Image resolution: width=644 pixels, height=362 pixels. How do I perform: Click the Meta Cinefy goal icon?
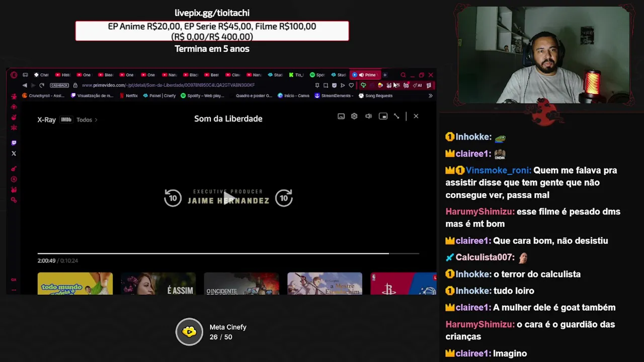tap(189, 332)
